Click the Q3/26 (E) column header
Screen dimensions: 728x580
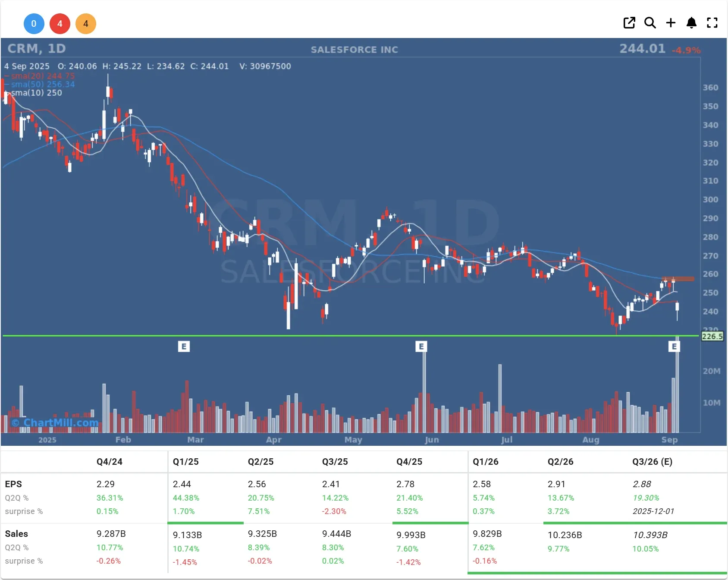pyautogui.click(x=653, y=462)
